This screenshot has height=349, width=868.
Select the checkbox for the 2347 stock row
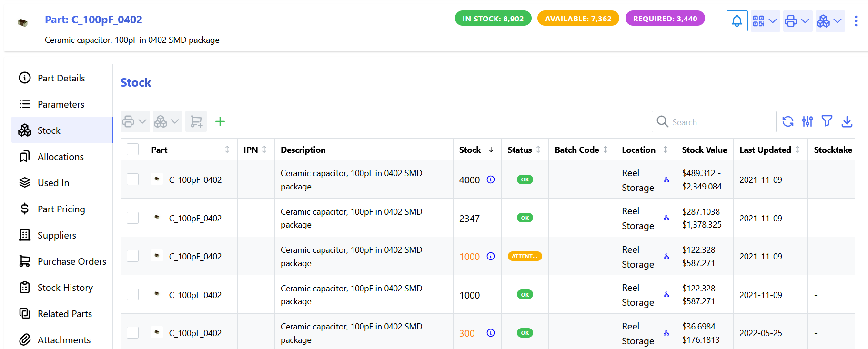(133, 218)
